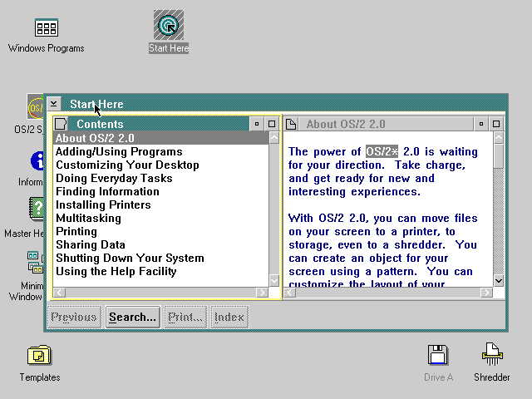Viewport: 532px width, 399px height.
Task: Select the Start Here desktop icon
Action: tap(169, 26)
